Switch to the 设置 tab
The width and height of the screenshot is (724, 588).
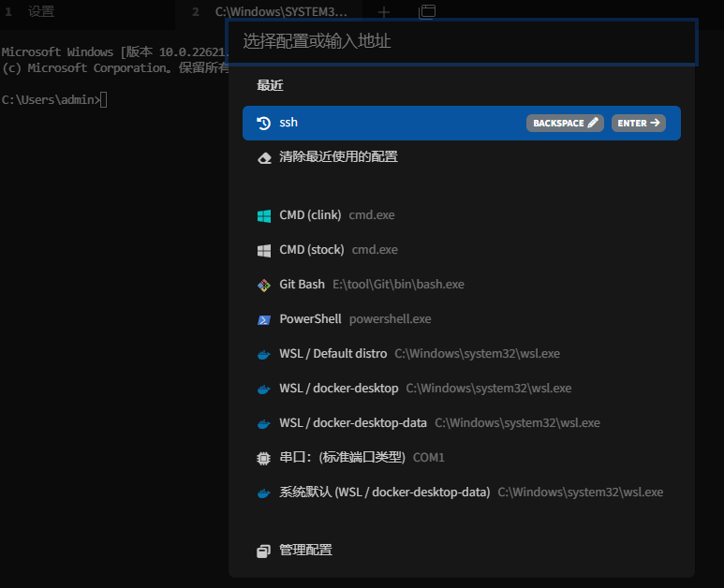[41, 12]
